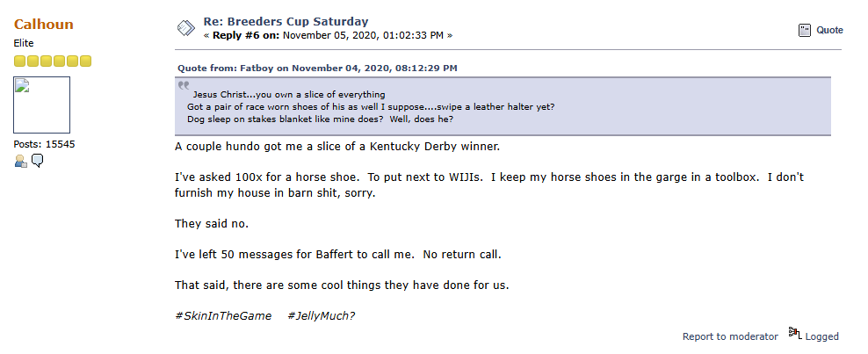Click the first yellow rank star
The image size is (868, 354).
[19, 61]
